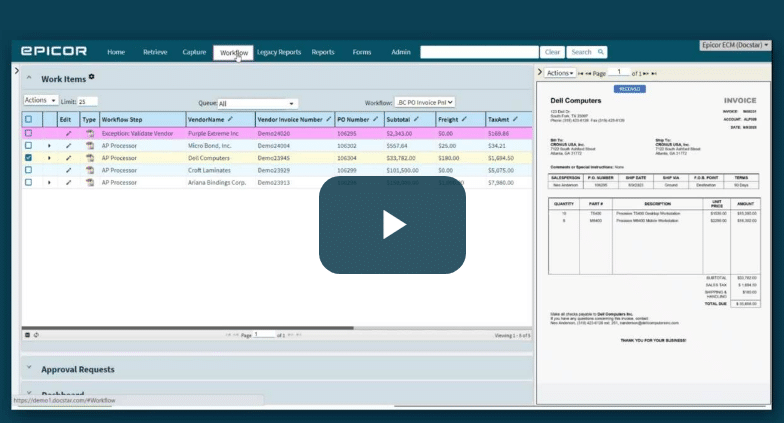Go to next page in document viewer

pos(647,73)
